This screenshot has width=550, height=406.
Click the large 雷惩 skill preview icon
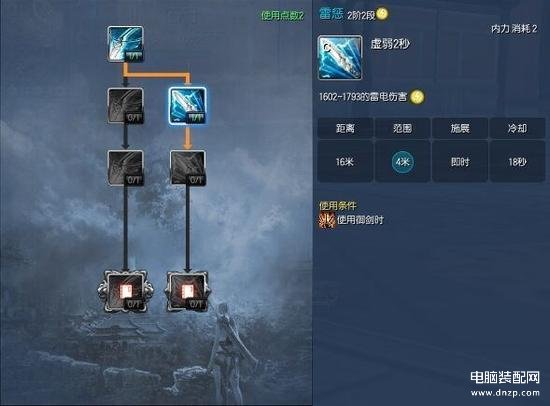click(340, 58)
